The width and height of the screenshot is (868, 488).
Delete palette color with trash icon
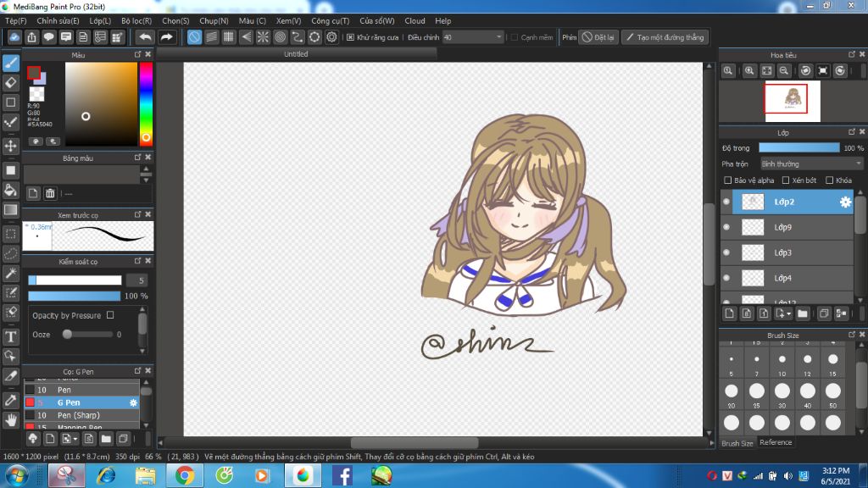coord(50,193)
